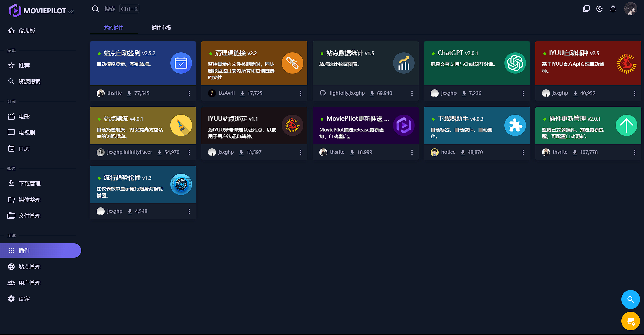
Task: Open 站点管理 in the sidebar
Action: 40,267
